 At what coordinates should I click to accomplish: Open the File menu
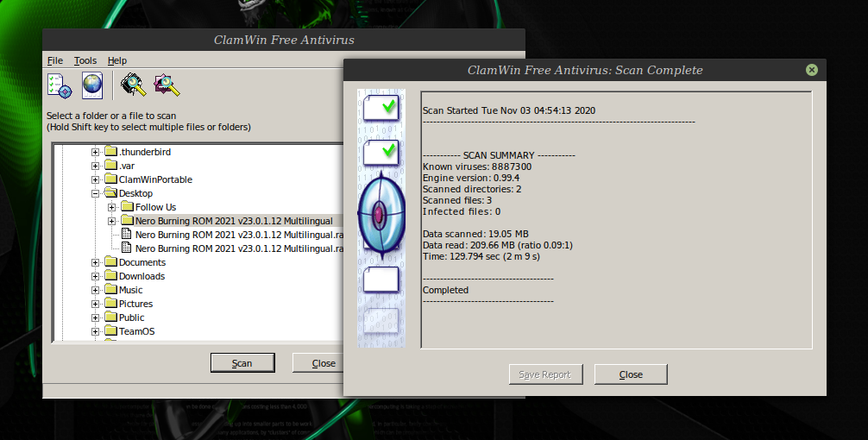pos(55,60)
